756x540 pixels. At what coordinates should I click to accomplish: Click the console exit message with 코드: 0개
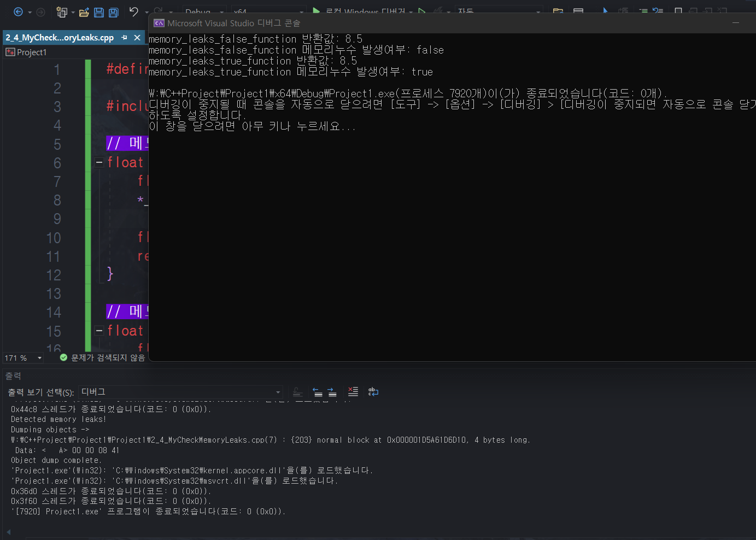408,93
